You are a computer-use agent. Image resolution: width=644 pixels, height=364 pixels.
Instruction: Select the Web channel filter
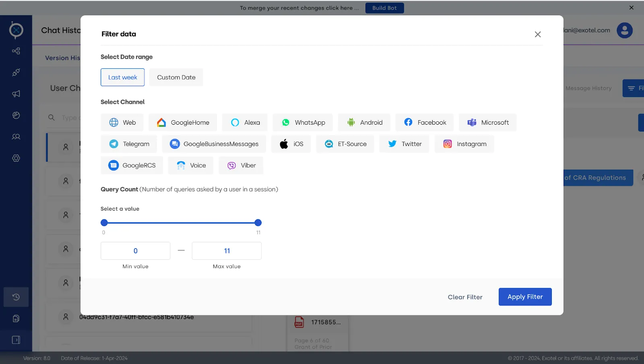click(122, 122)
